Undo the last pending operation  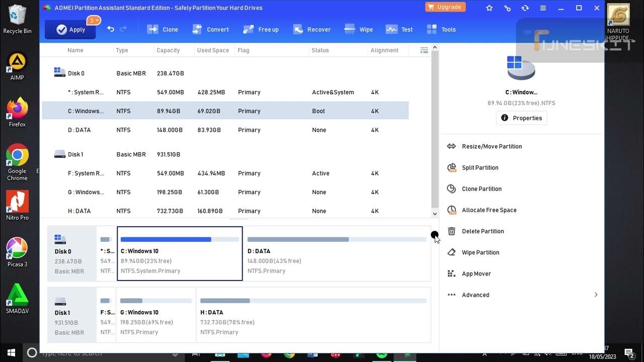point(111,29)
